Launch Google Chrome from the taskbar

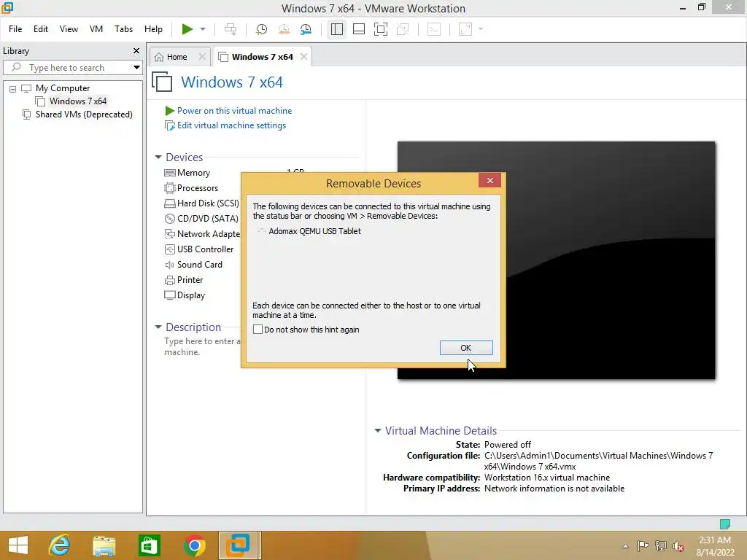tap(194, 545)
